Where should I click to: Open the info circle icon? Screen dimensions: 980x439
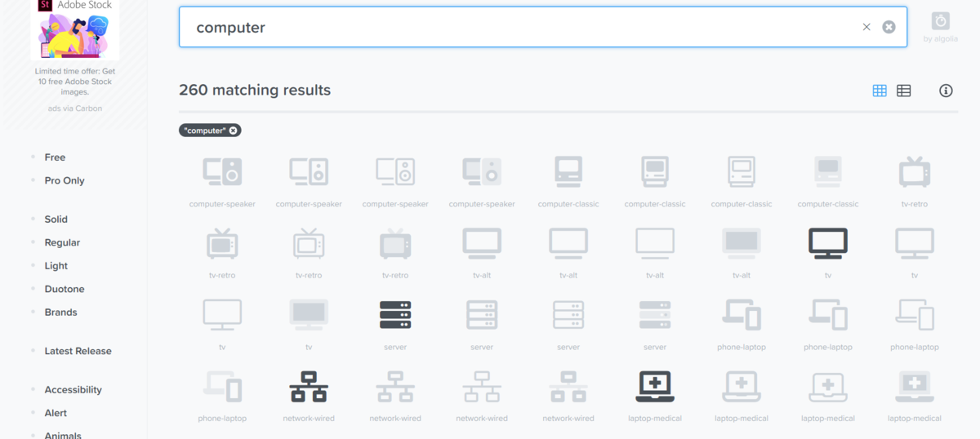tap(946, 91)
